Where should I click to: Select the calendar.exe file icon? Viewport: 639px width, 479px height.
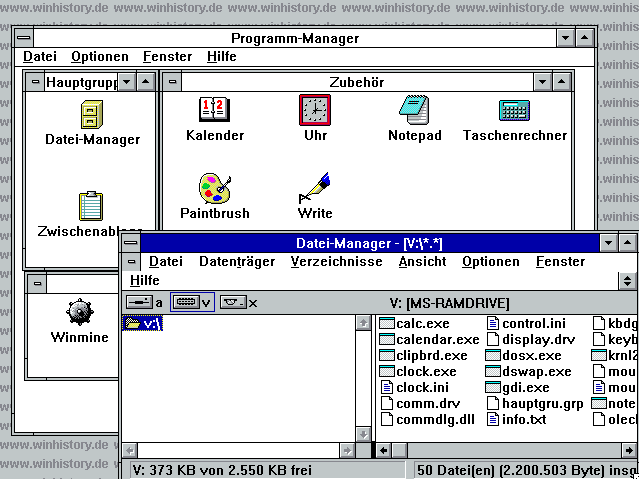click(x=387, y=340)
